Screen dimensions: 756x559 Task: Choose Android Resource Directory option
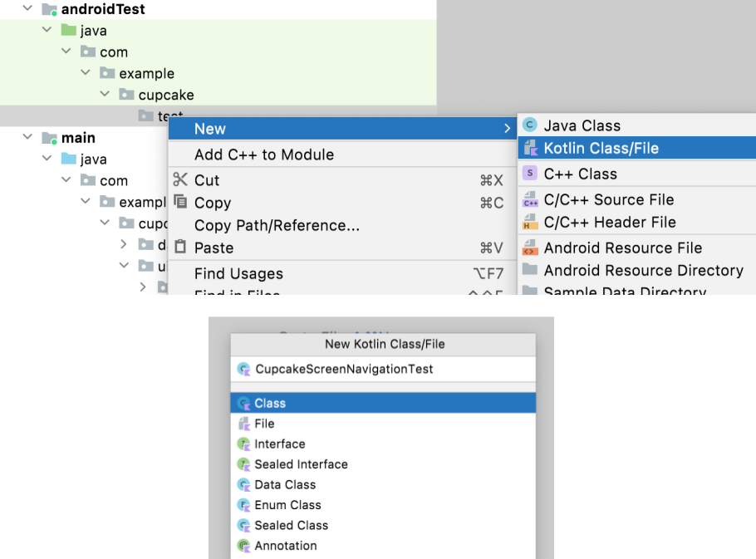(643, 270)
